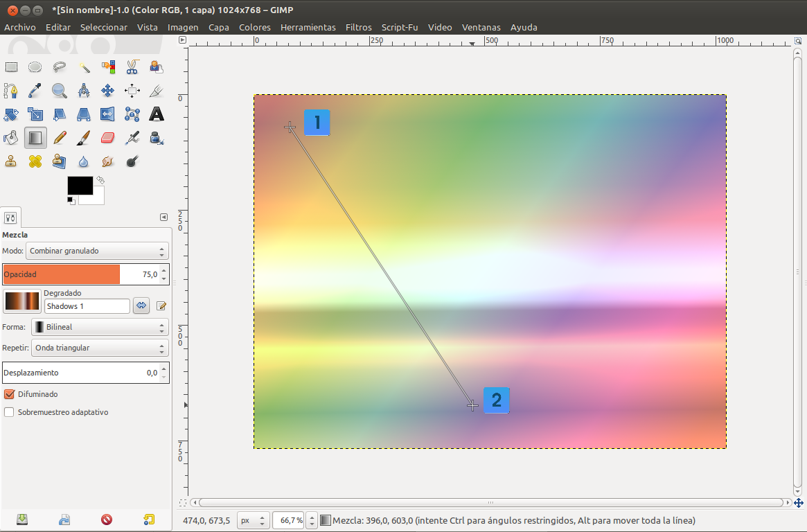This screenshot has height=532, width=807.
Task: Select the Rectangle Select tool
Action: (11, 67)
